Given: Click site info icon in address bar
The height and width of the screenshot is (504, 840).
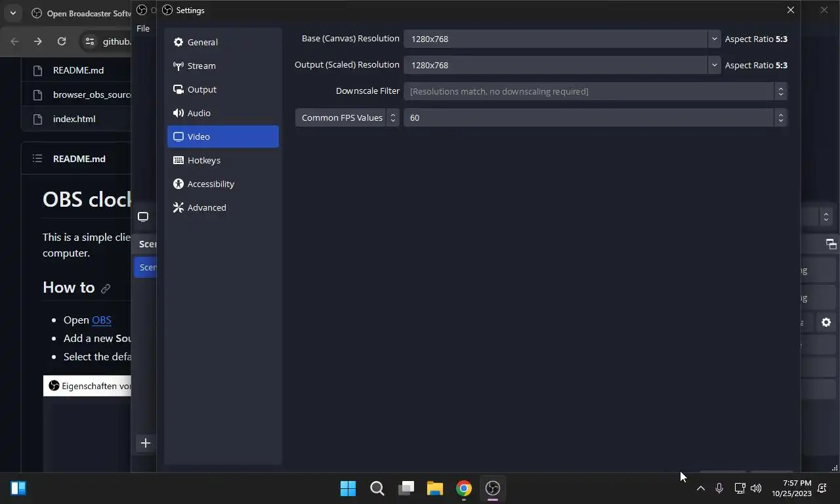Looking at the screenshot, I should click(90, 41).
